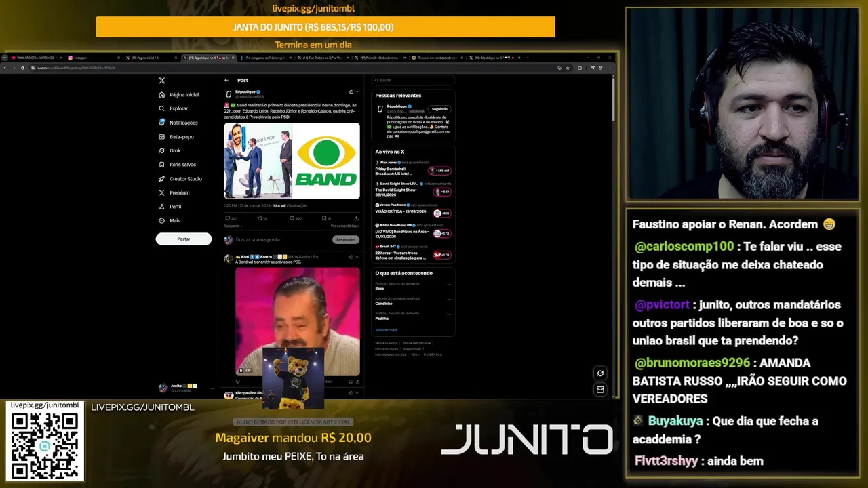Click the repost icon on République post
This screenshot has height=488, width=868.
tap(259, 218)
